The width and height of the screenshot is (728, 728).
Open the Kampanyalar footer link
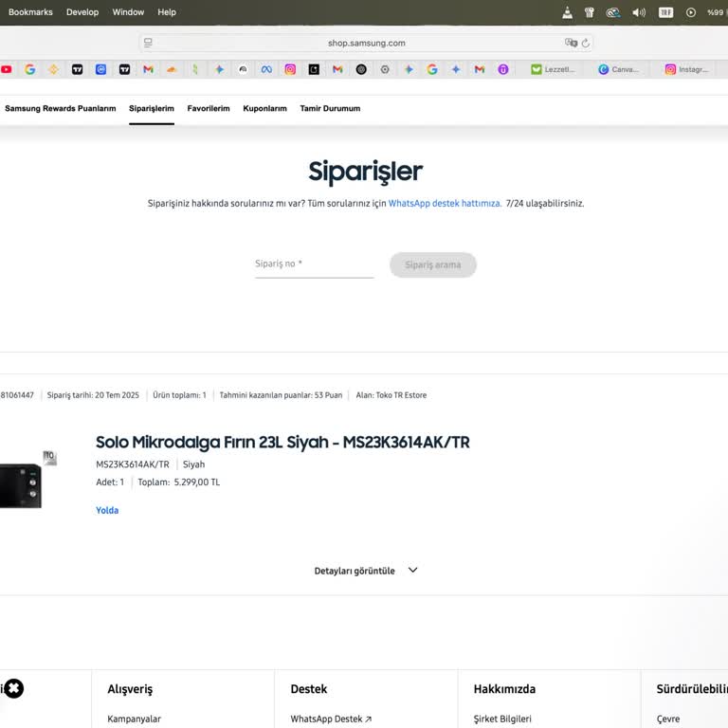coord(135,719)
